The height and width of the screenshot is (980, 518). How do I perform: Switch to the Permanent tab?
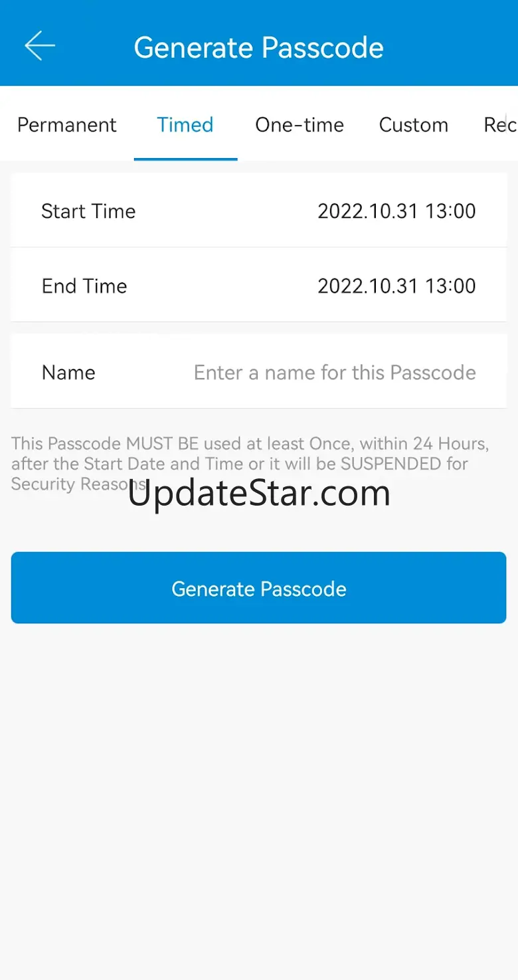coord(67,125)
